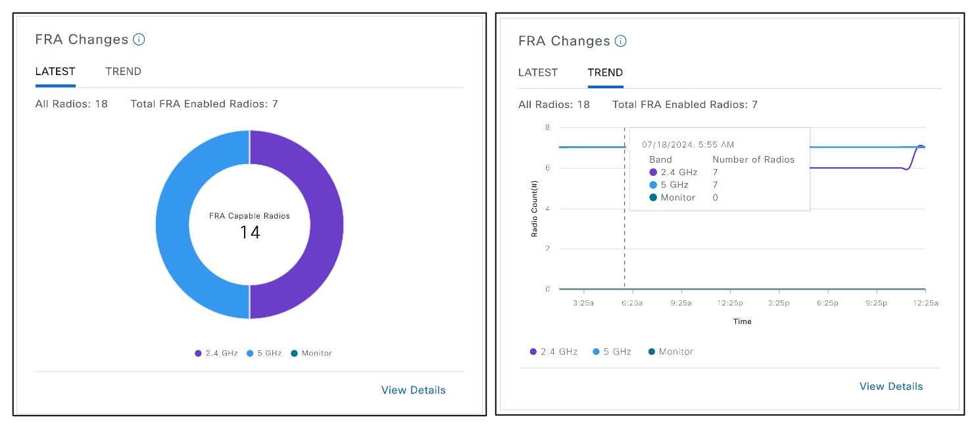The height and width of the screenshot is (428, 980).
Task: Open View Details on the left panel
Action: click(x=413, y=390)
